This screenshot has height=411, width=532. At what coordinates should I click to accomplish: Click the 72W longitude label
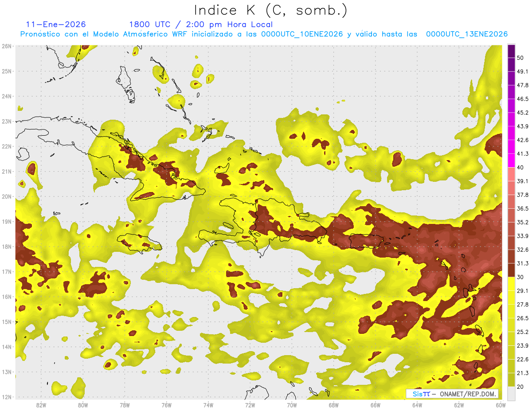point(250,405)
